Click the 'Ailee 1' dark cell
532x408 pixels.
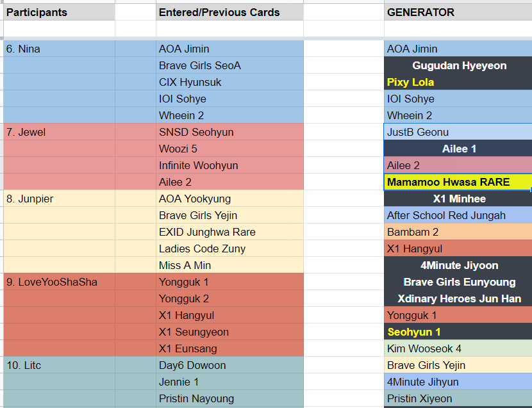coord(458,149)
